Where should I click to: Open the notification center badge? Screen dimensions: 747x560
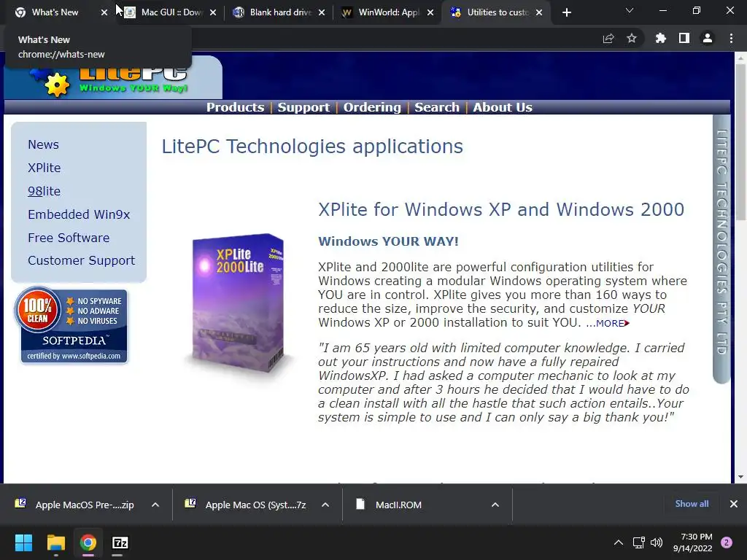point(727,542)
